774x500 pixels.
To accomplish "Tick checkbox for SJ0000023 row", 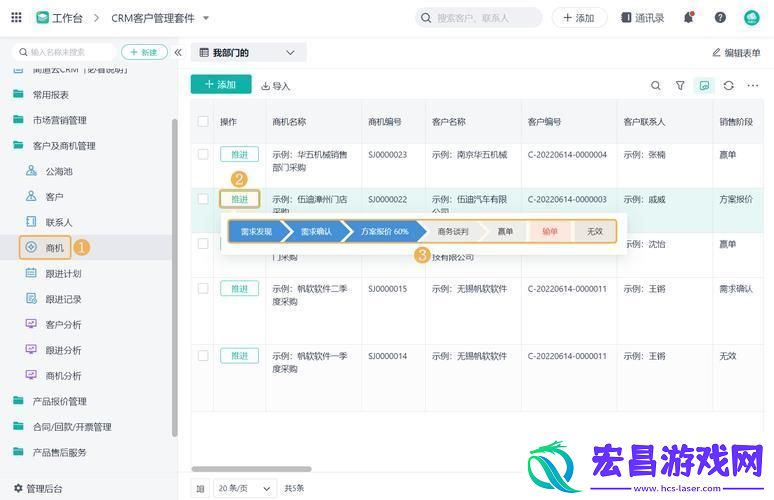I will [x=203, y=154].
